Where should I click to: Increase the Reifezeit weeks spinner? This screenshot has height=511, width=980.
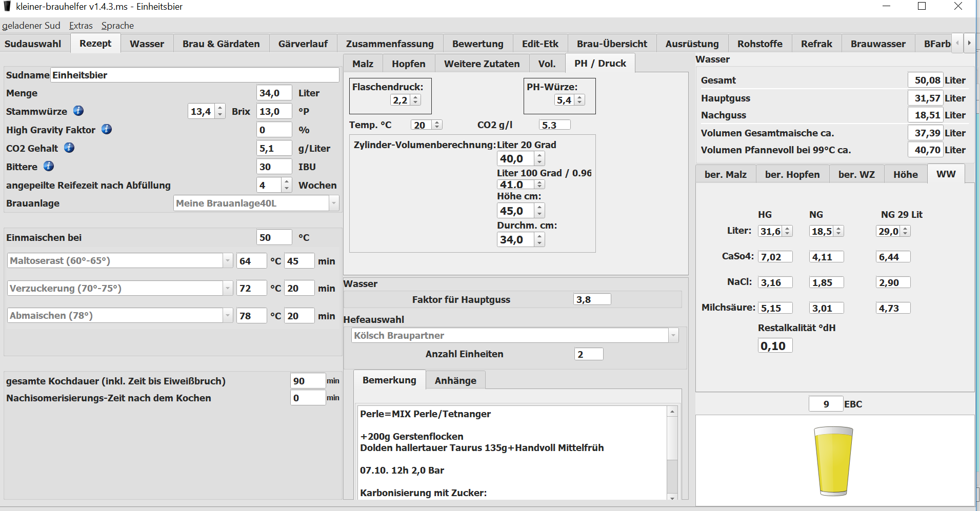pyautogui.click(x=287, y=181)
